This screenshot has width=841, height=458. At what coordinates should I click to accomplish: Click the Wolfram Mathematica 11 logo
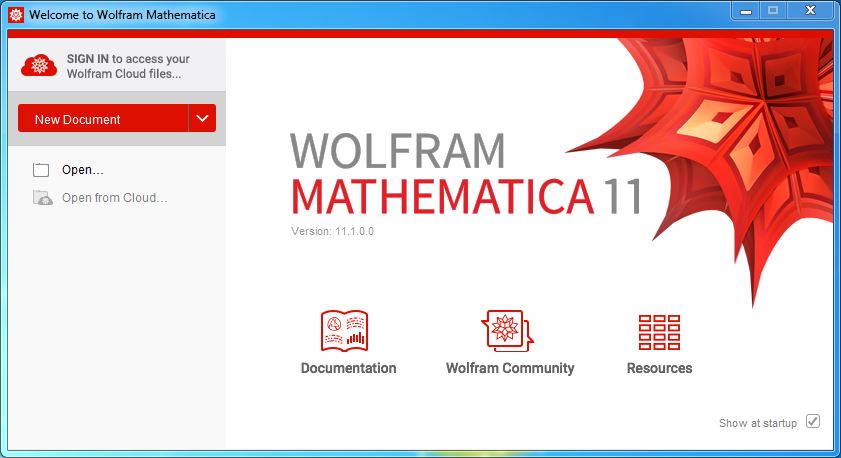pyautogui.click(x=465, y=175)
